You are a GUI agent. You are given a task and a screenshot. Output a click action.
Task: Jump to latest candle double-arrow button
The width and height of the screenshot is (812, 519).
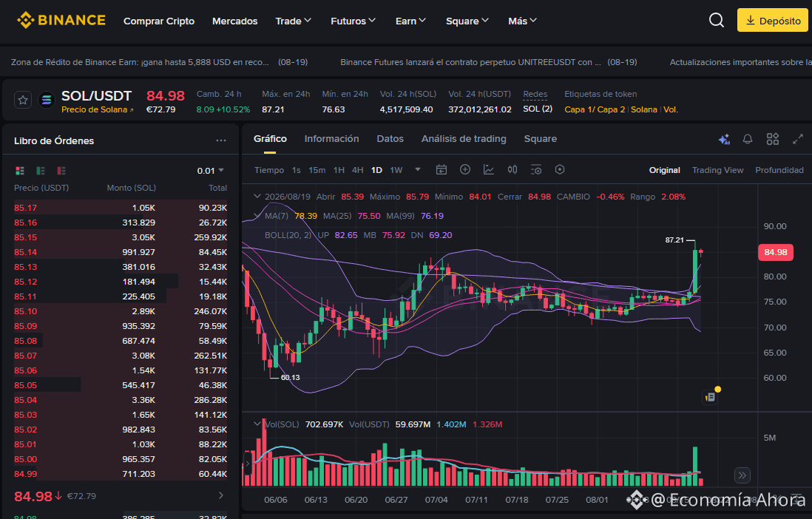point(742,475)
